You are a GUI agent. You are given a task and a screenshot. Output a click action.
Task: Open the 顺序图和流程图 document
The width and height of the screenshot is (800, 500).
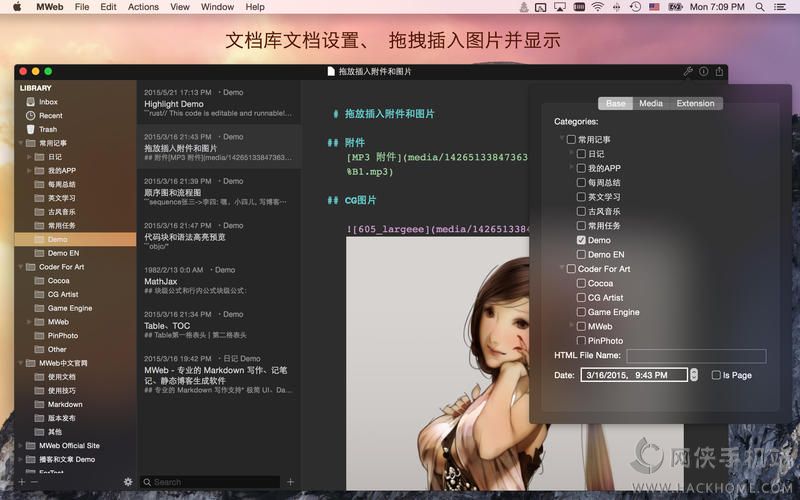point(219,192)
